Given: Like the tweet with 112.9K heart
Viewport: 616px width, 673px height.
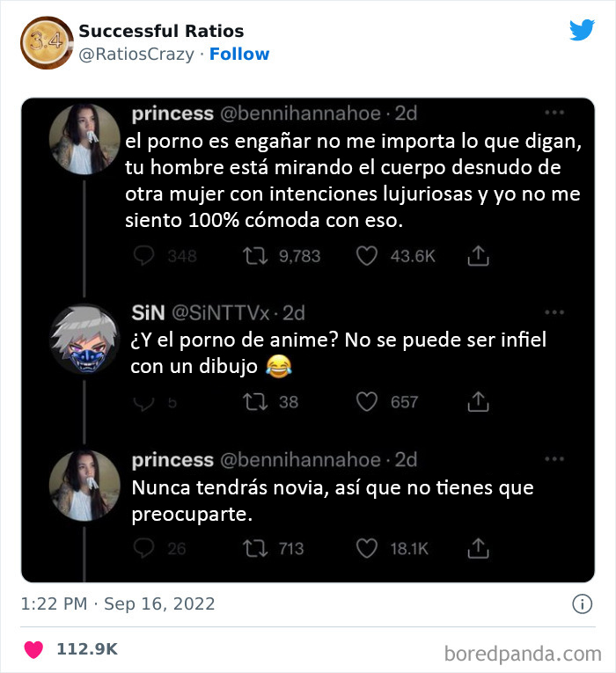Looking at the screenshot, I should 33,649.
